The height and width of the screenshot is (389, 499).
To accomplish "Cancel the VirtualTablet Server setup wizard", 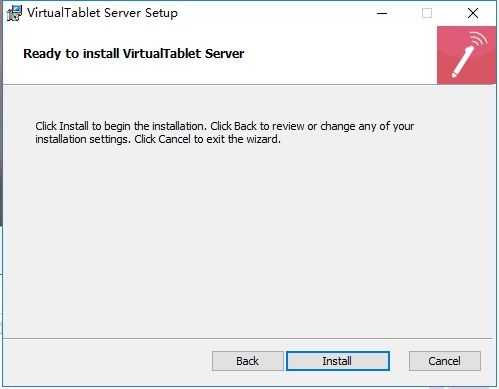I will pyautogui.click(x=445, y=361).
